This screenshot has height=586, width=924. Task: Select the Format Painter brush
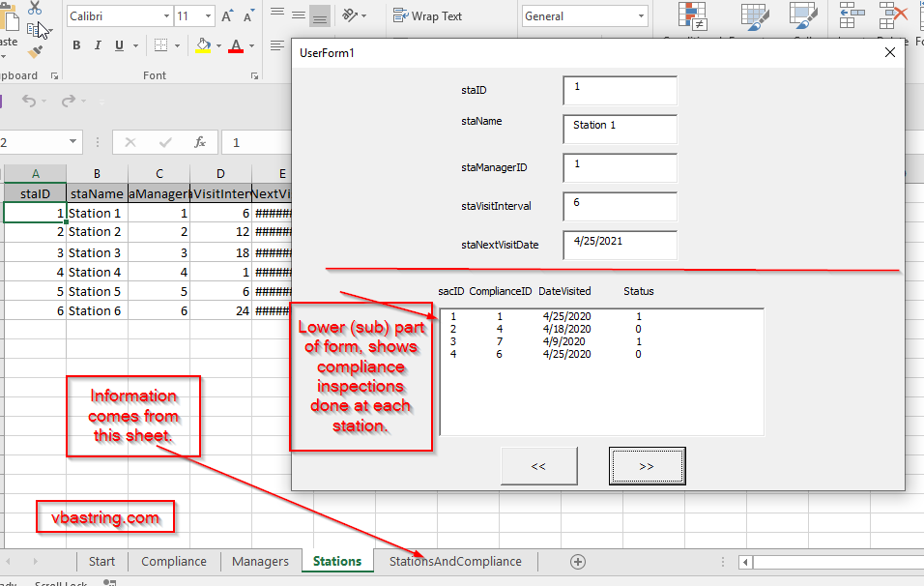pos(35,51)
